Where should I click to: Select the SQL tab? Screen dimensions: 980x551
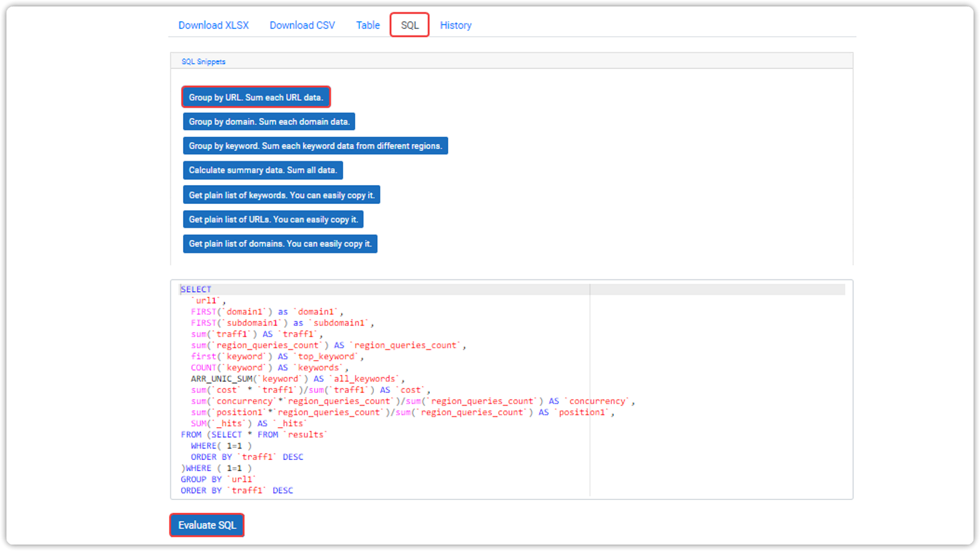(409, 25)
